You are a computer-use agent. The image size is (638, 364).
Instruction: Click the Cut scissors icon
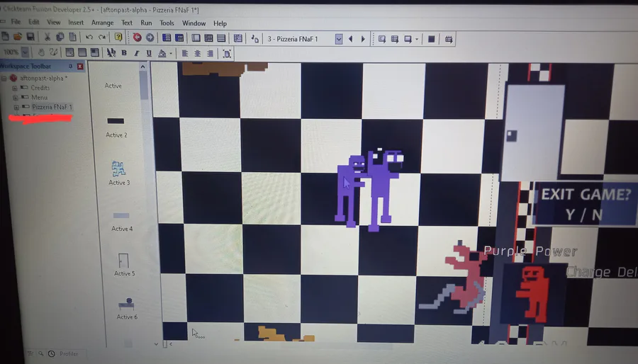pos(47,37)
